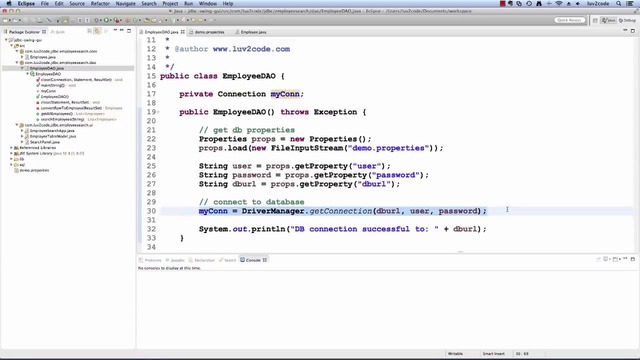The width and height of the screenshot is (640, 360).
Task: Select getAllEmployees() method in tree
Action: point(57,114)
